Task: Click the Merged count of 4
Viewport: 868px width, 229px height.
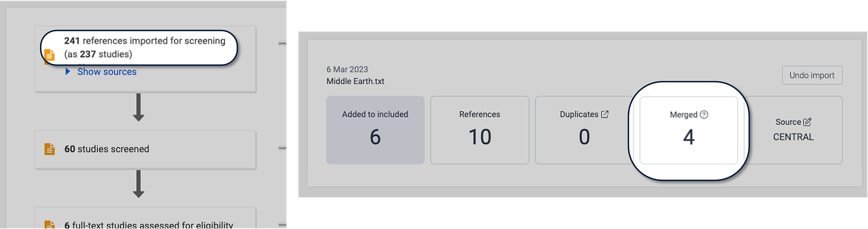Action: pyautogui.click(x=688, y=137)
